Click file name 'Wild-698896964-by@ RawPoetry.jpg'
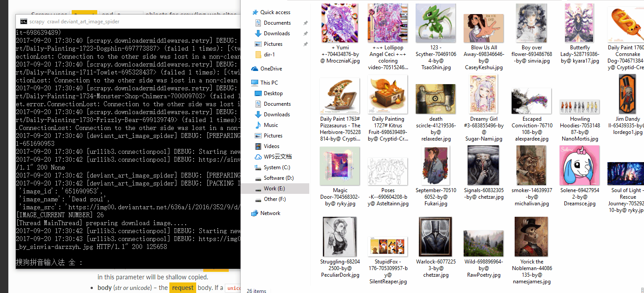Screen dimensions: 644x293 484,268
